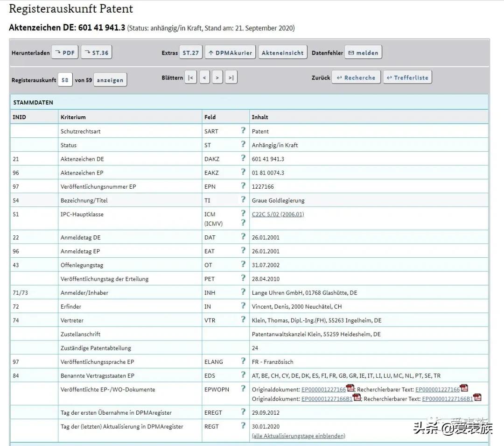Open help icon for (ICMV) field
The image size is (504, 446).
click(243, 222)
